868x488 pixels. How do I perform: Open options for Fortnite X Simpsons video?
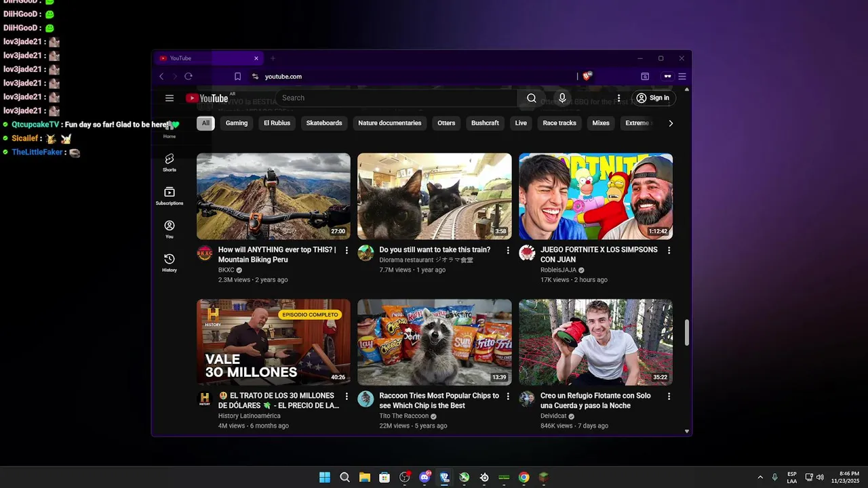point(669,250)
